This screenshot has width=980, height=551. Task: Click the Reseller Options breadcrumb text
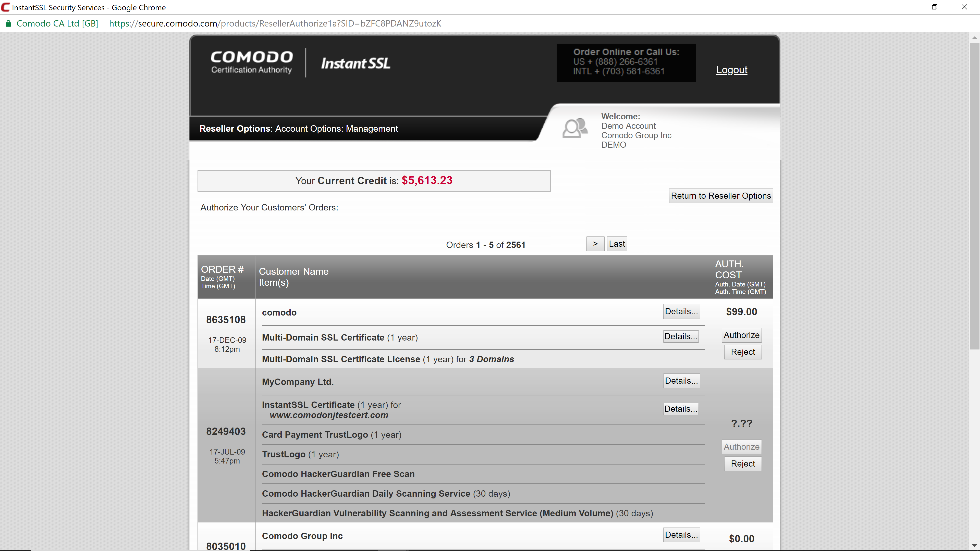(x=235, y=129)
